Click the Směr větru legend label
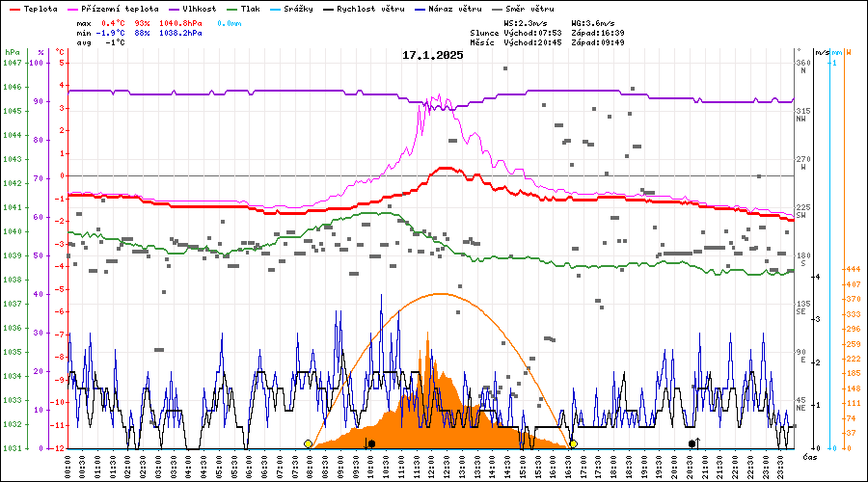This screenshot has height=482, width=868. point(529,9)
